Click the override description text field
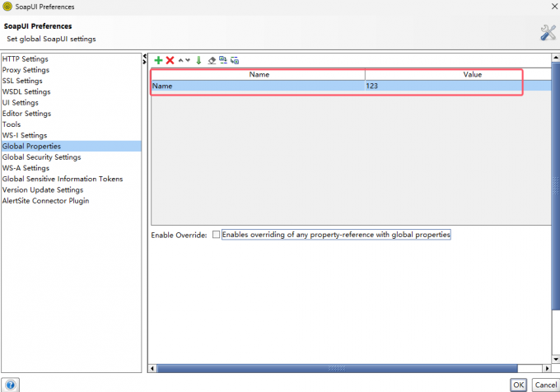Viewport: 560px width, 392px height. [x=336, y=235]
